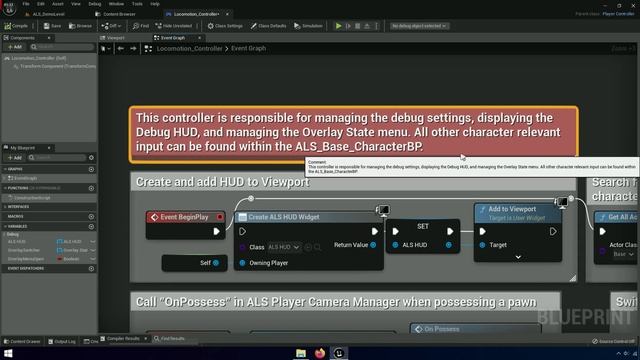Collapse the FUNCTIONS section
This screenshot has height=360, width=640.
click(5, 188)
